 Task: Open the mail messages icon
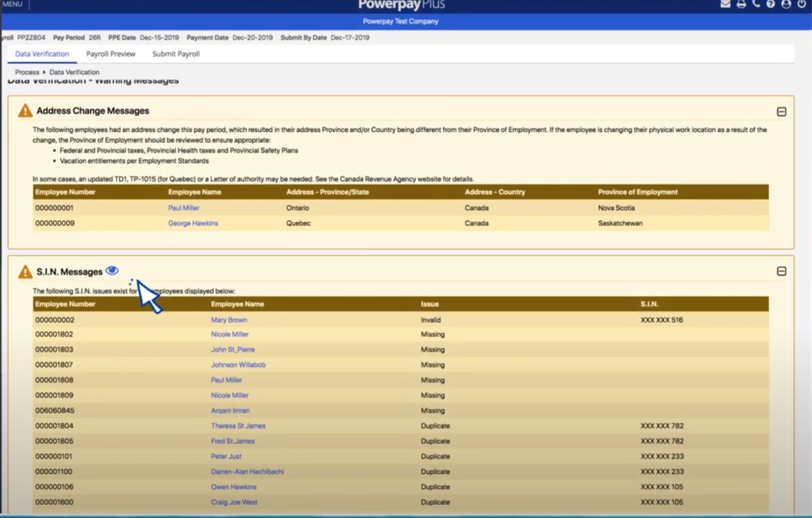coord(726,4)
